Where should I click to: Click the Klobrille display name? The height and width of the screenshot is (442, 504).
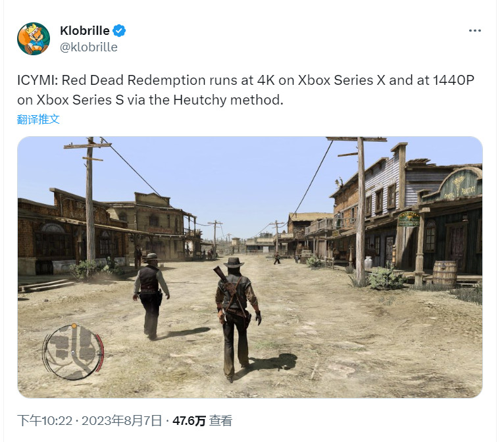(x=85, y=31)
